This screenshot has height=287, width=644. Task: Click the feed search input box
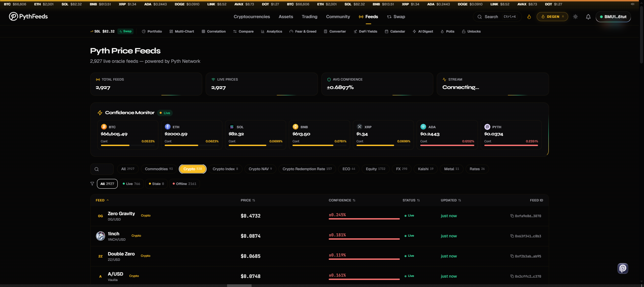coord(102,169)
